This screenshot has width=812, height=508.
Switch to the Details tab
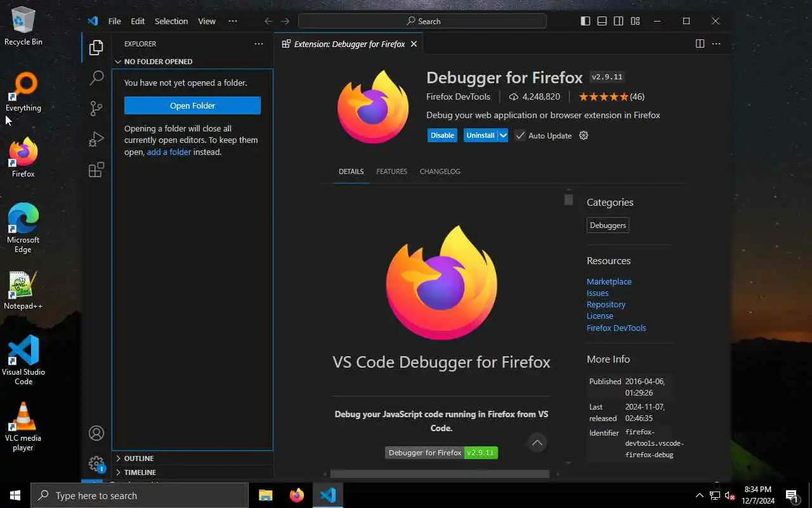pyautogui.click(x=351, y=171)
